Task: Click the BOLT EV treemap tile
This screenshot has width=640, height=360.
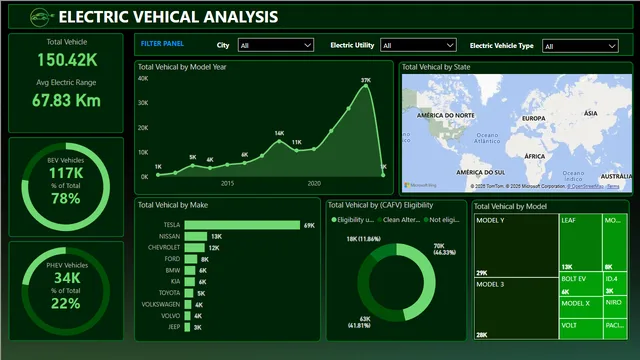Action: (580, 284)
